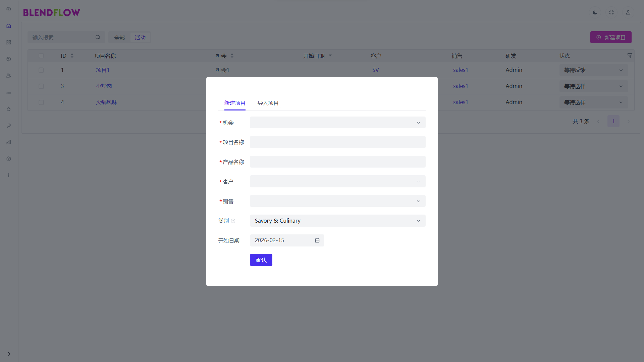Open the home icon in sidebar
Viewport: 644px width, 362px height.
(9, 26)
